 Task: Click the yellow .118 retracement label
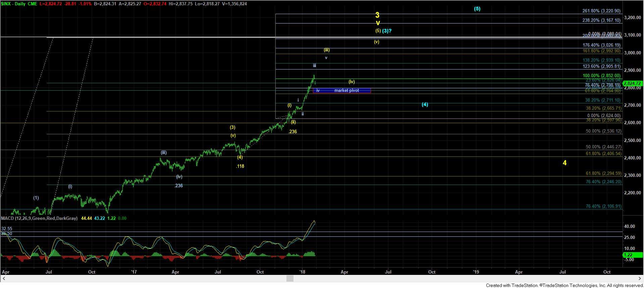coord(240,166)
